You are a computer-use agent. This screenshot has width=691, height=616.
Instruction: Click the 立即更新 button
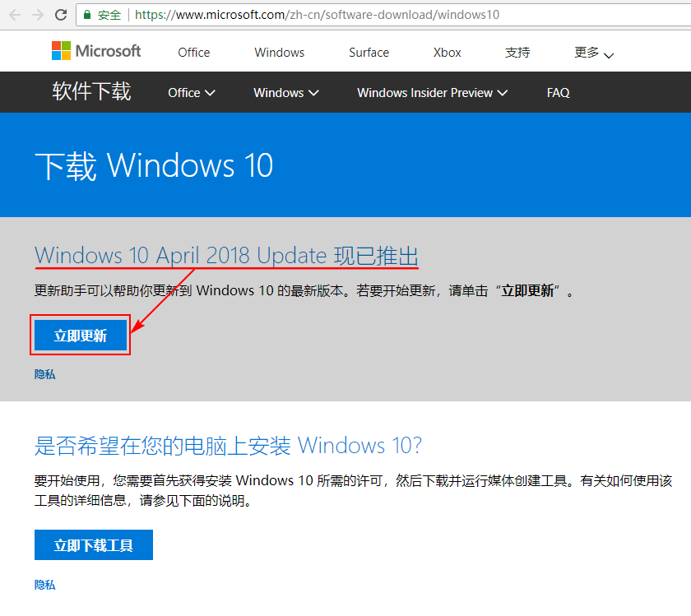(x=81, y=336)
